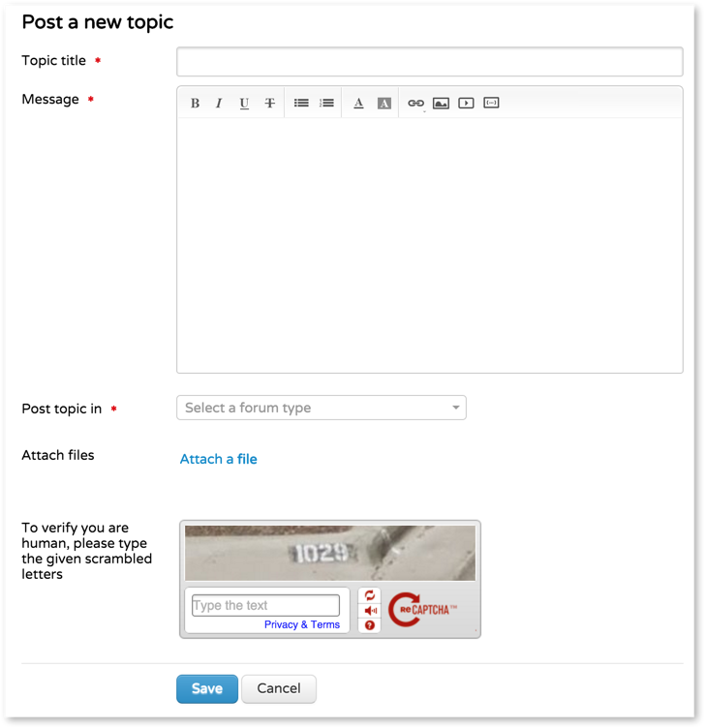Screen dimensions: 705x728
Task: Open reCAPTCHA help
Action: click(370, 625)
